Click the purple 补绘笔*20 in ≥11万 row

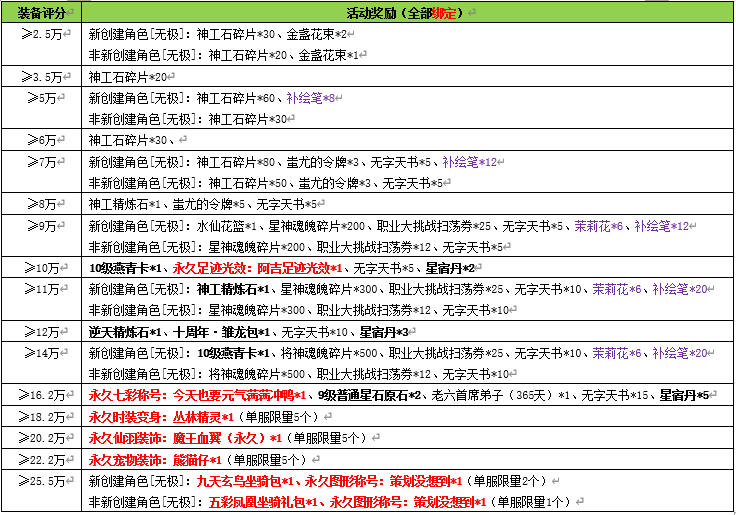(680, 289)
